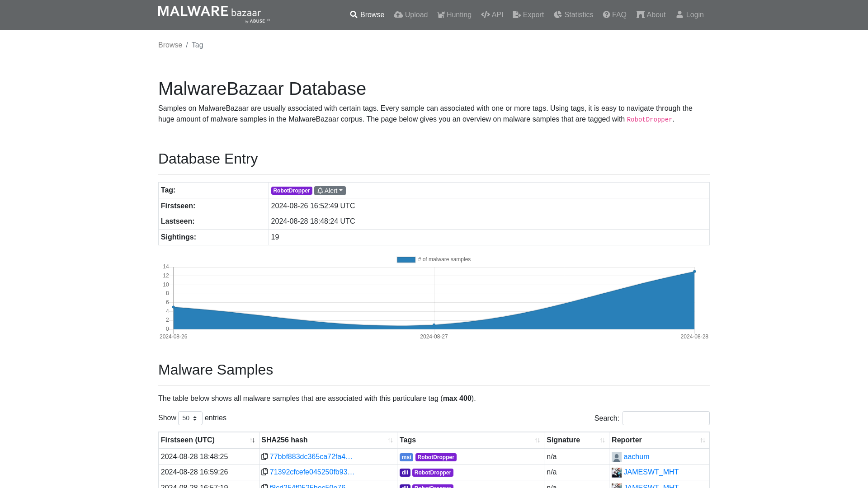This screenshot has height=488, width=868.
Task: Open the FAQ nav item
Action: [614, 15]
